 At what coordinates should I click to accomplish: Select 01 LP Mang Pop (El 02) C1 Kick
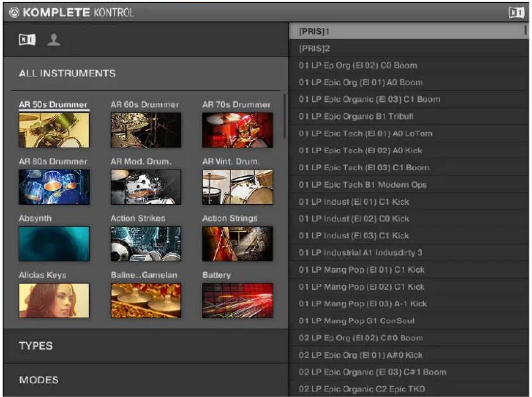pyautogui.click(x=408, y=287)
